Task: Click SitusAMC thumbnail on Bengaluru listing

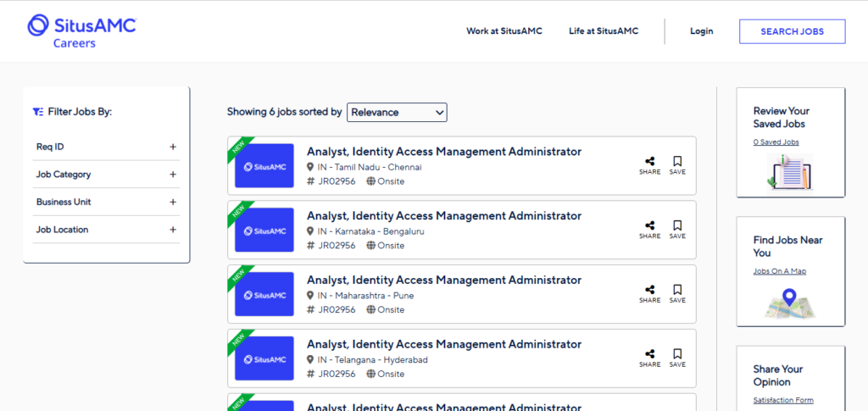Action: (x=264, y=230)
